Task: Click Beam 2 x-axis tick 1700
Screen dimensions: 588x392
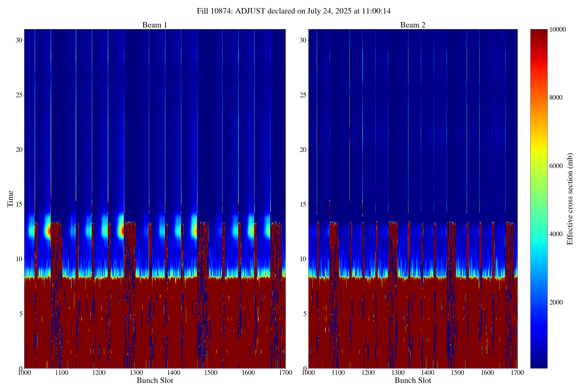Action: (x=517, y=373)
